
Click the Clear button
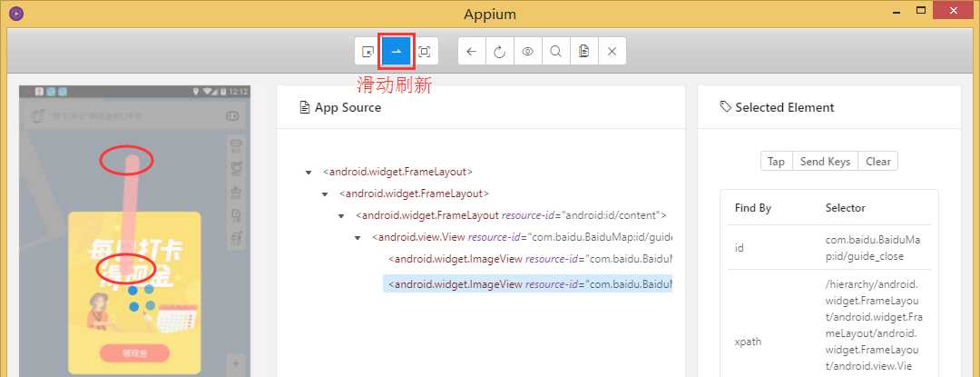click(x=878, y=162)
